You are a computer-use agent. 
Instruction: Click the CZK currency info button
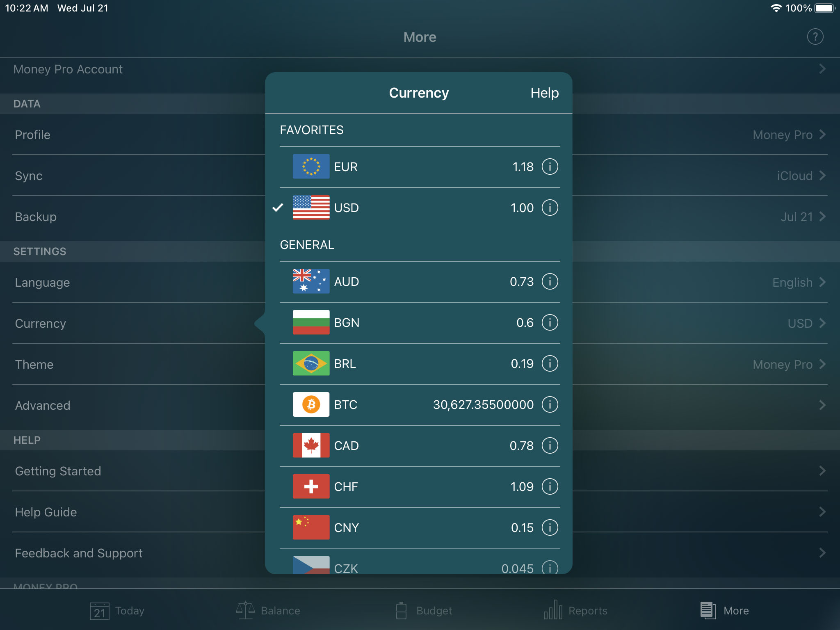550,566
